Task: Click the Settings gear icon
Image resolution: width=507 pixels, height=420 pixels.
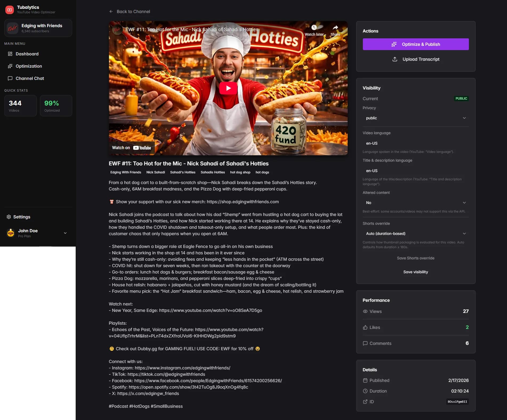Action: [x=9, y=217]
